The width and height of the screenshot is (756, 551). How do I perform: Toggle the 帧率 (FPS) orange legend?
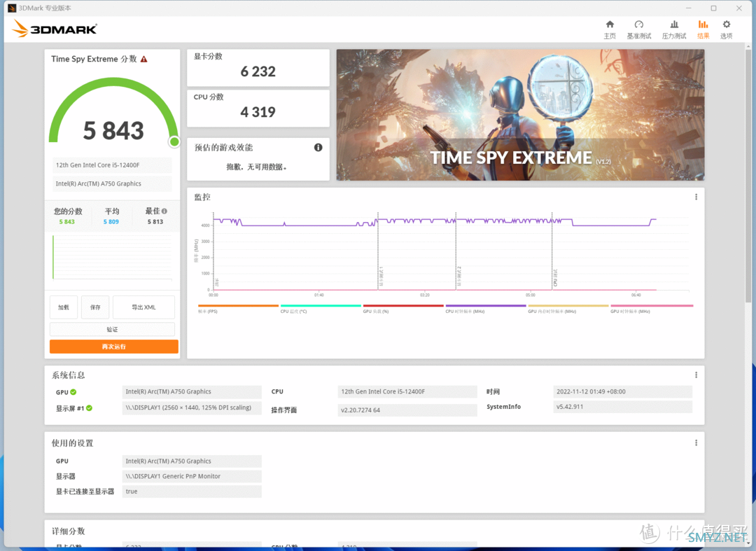click(238, 309)
